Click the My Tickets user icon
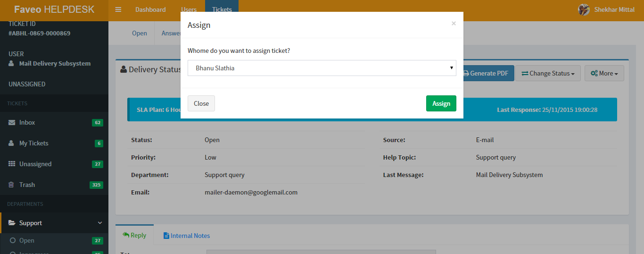644x254 pixels. 11,143
